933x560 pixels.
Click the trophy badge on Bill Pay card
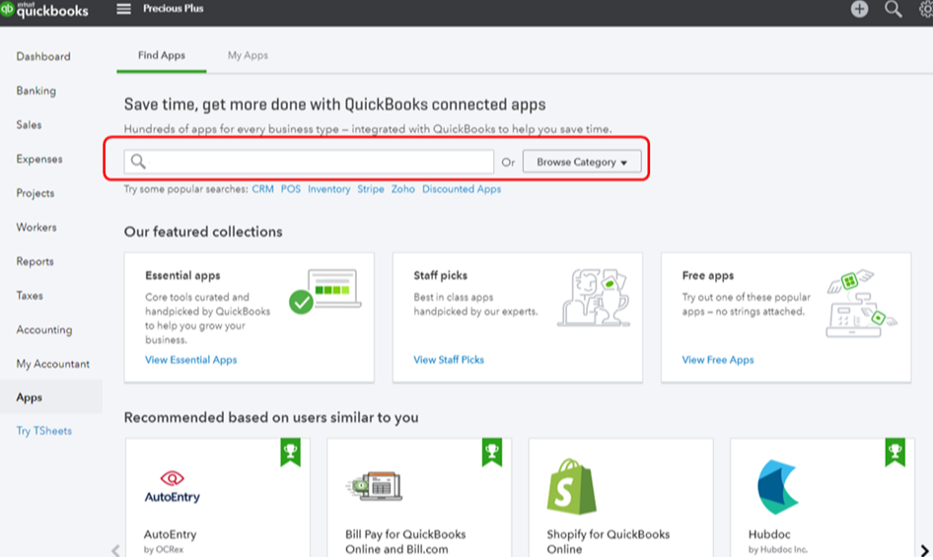pyautogui.click(x=492, y=453)
